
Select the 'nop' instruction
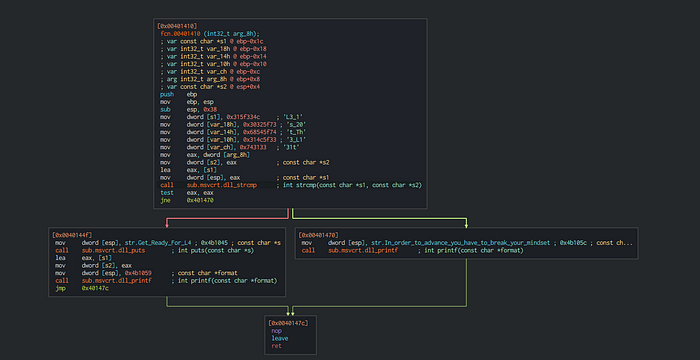(x=276, y=331)
